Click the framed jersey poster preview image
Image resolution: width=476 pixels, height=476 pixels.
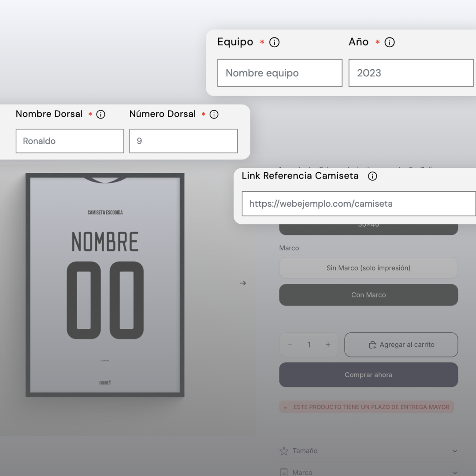click(105, 285)
